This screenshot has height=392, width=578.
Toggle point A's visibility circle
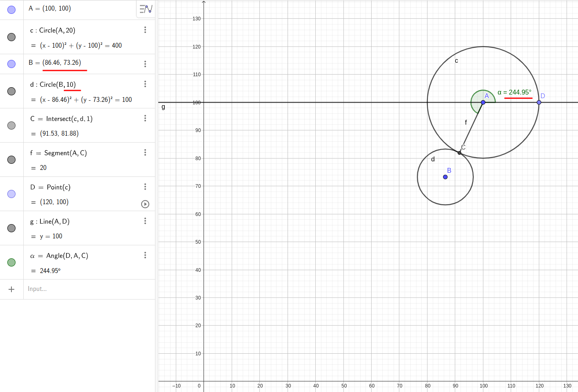pos(11,9)
